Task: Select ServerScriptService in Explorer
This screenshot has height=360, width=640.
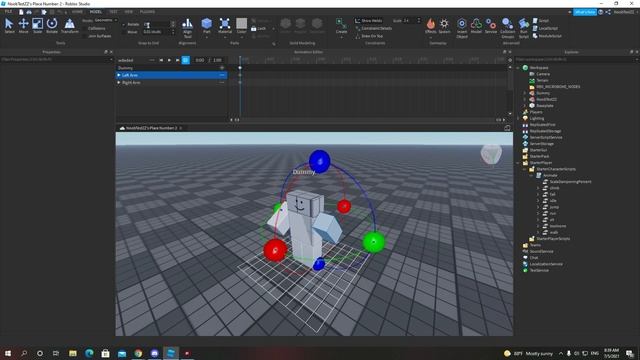Action: coord(546,137)
